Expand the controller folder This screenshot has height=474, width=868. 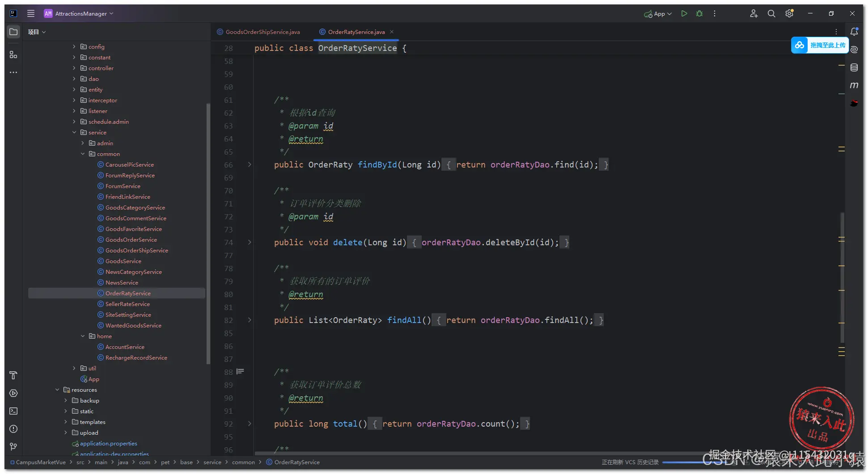(x=74, y=68)
